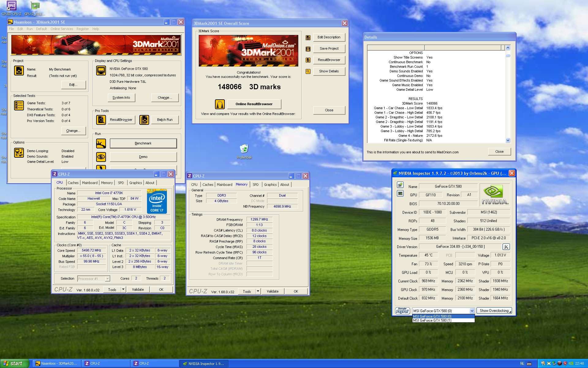
Task: Click the Benchmark run icon
Action: [x=101, y=143]
